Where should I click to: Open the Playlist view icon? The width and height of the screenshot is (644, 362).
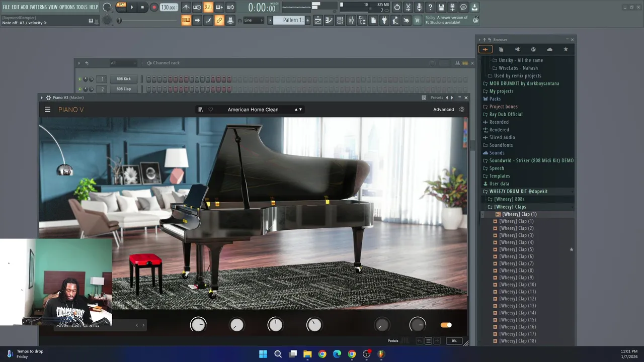318,20
